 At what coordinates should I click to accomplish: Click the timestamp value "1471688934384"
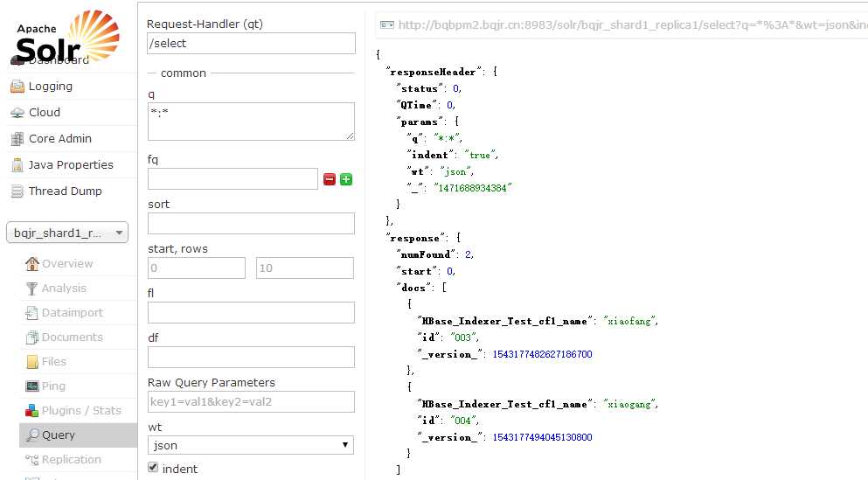tap(473, 188)
